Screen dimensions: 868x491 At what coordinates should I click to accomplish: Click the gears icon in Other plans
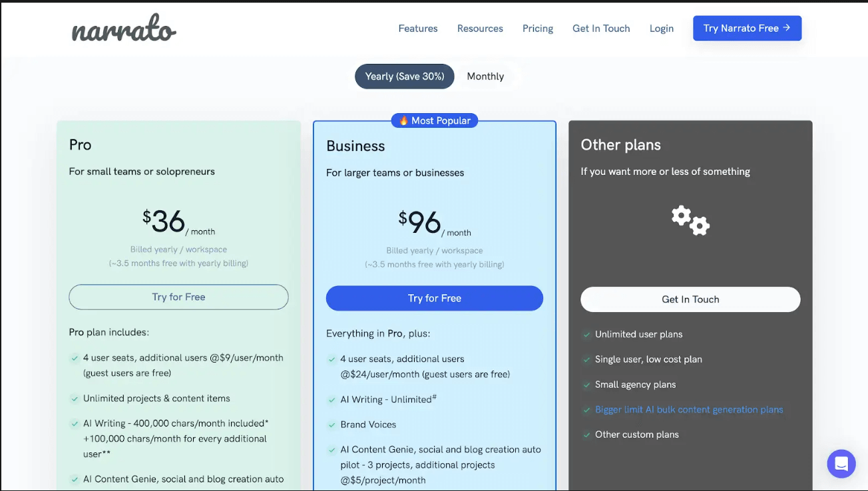click(690, 220)
